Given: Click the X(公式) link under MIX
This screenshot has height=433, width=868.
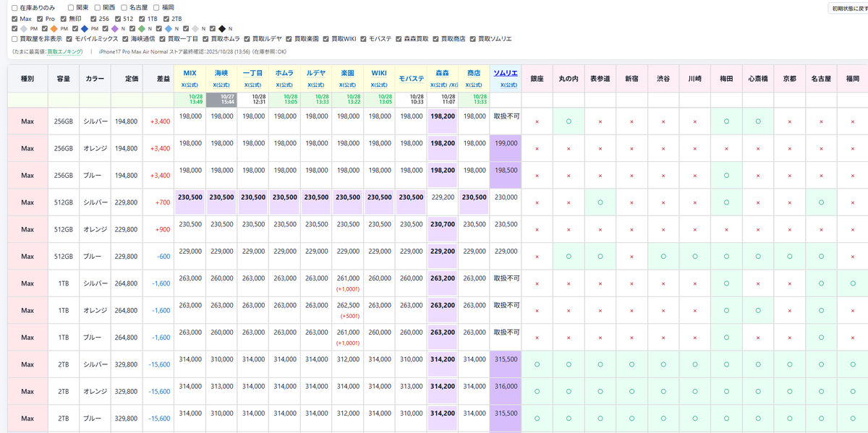Looking at the screenshot, I should [190, 85].
